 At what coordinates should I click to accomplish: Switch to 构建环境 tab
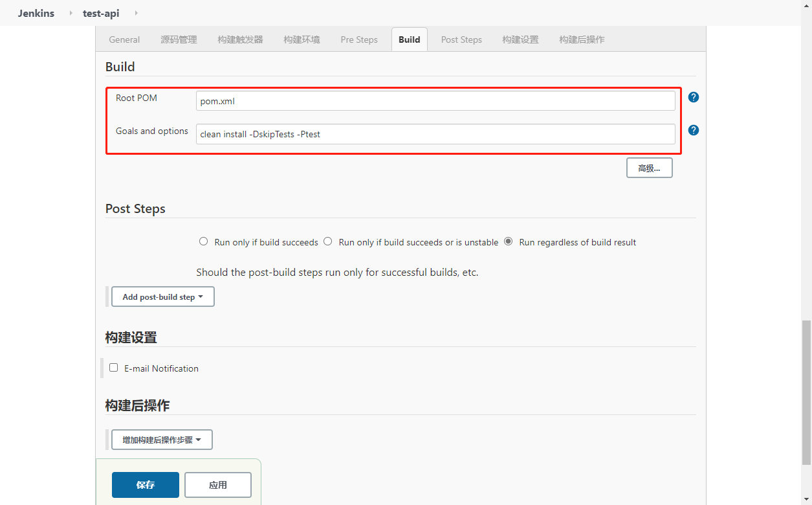302,39
